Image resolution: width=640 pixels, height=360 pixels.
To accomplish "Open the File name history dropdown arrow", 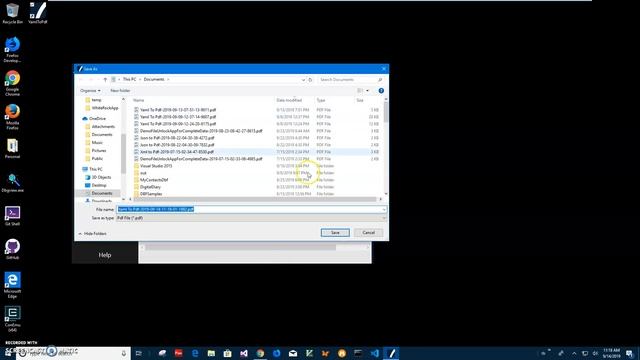I will (384, 209).
